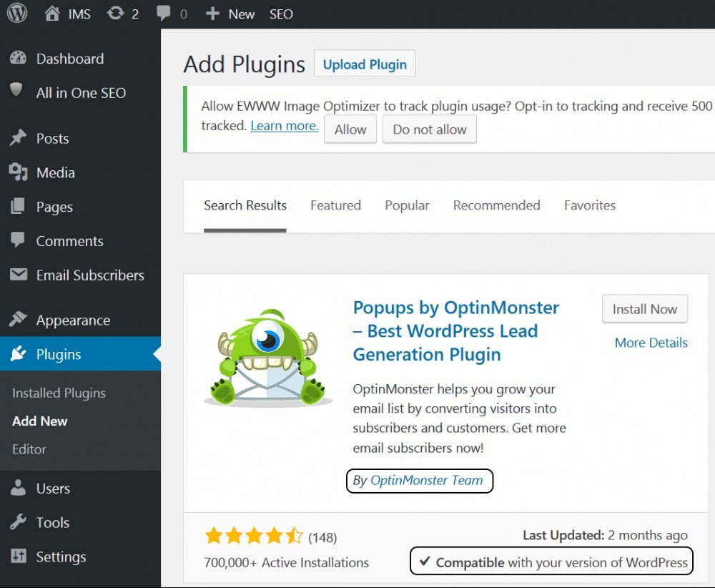Click the star rating for OptinMonster
715x588 pixels.
point(254,536)
